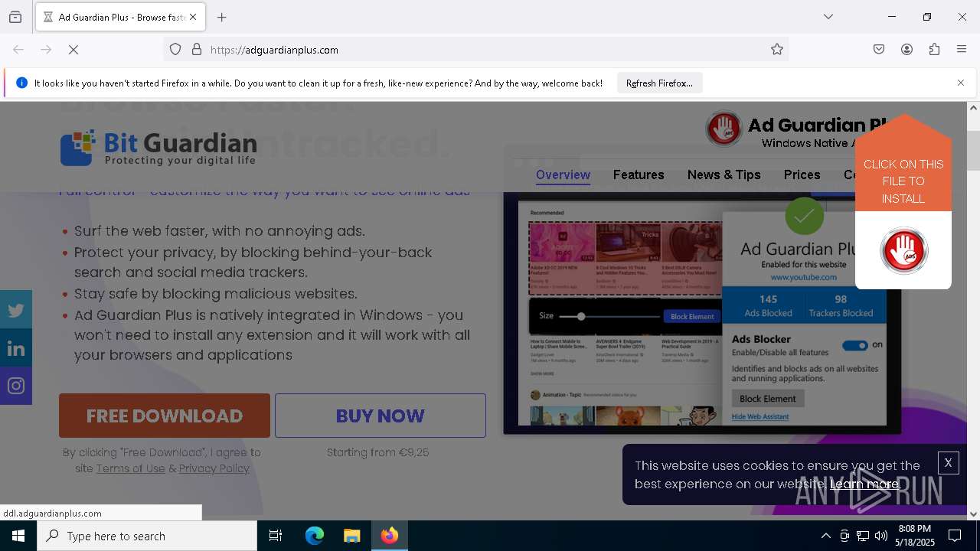This screenshot has height=551, width=980.
Task: Open the Action Center notifications icon
Action: 955,536
